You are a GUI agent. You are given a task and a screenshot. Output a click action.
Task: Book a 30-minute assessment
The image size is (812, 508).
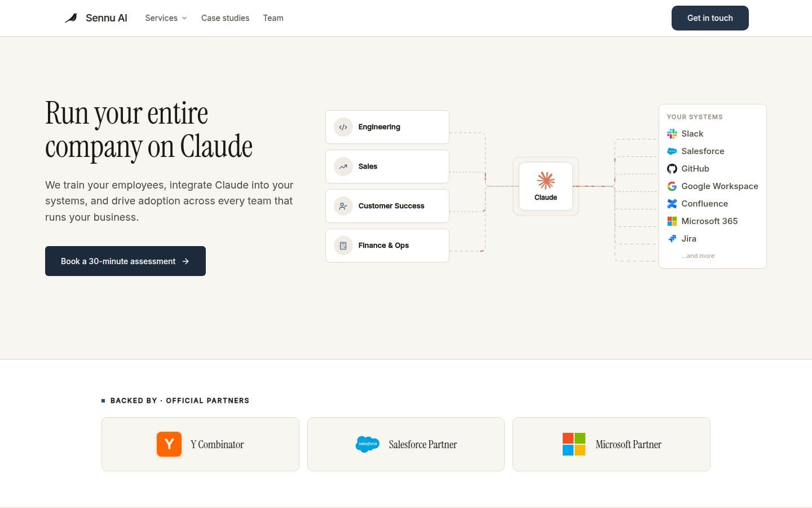pos(125,261)
